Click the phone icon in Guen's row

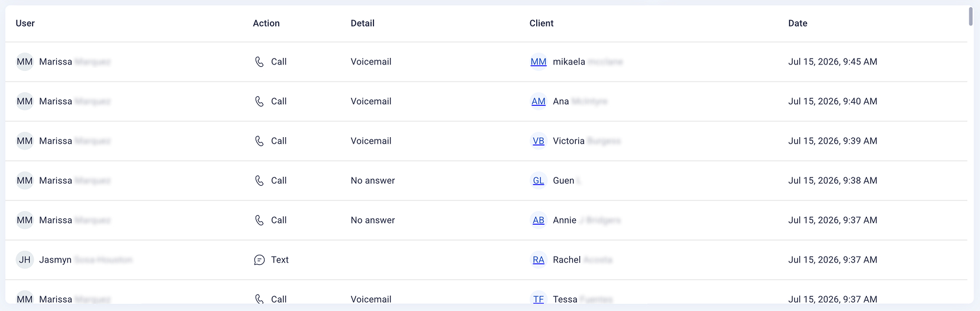[x=259, y=180]
